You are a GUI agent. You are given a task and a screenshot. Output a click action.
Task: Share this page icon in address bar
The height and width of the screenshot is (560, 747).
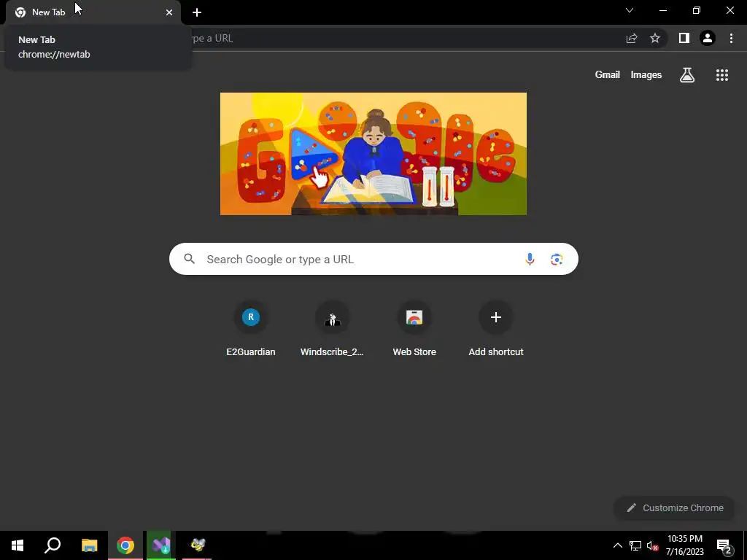pyautogui.click(x=632, y=38)
